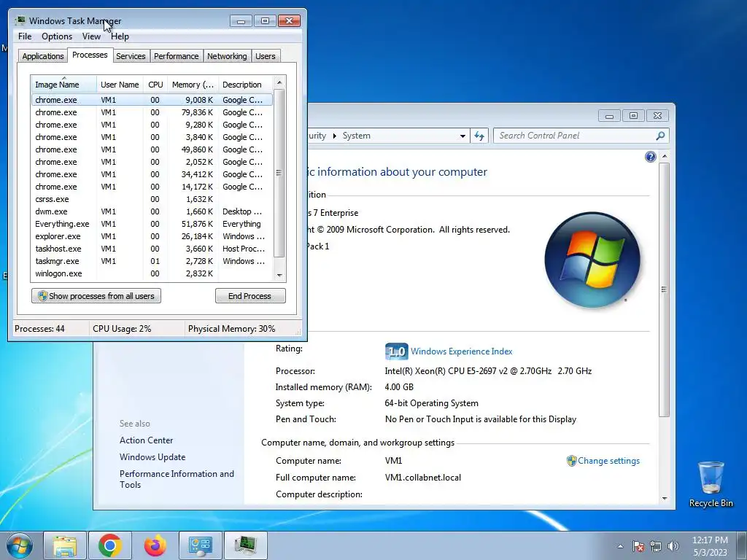
Task: Select the csrss.exe process row
Action: coord(152,199)
